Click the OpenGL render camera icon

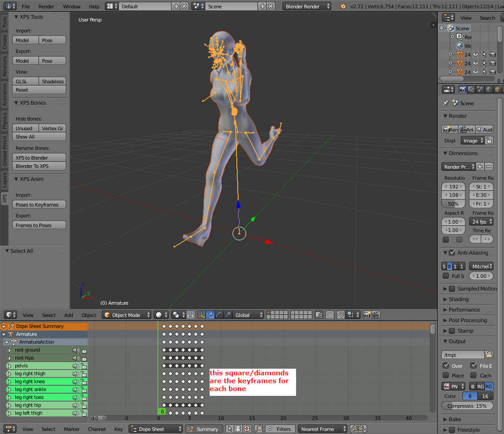tap(367, 315)
